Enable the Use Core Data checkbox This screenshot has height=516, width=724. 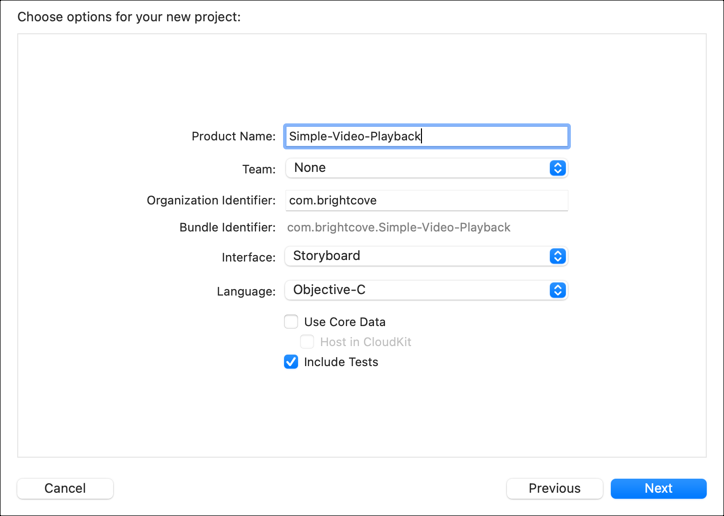tap(291, 322)
